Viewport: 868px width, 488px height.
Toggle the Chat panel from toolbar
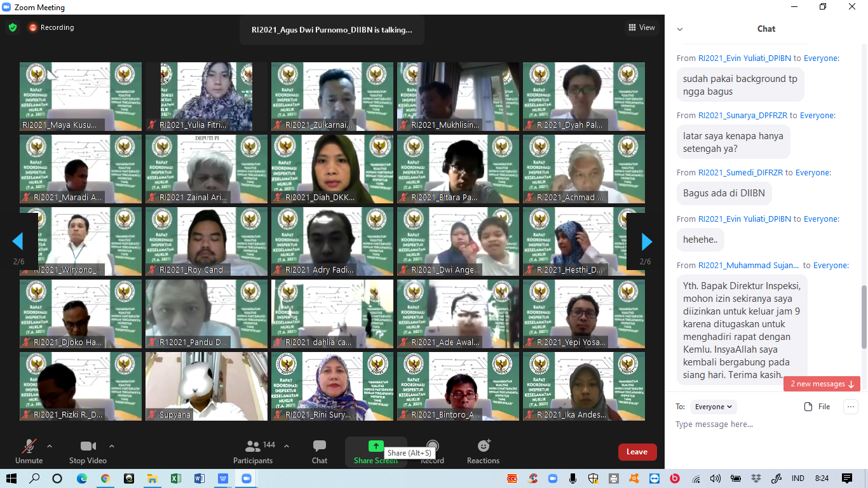coord(320,451)
